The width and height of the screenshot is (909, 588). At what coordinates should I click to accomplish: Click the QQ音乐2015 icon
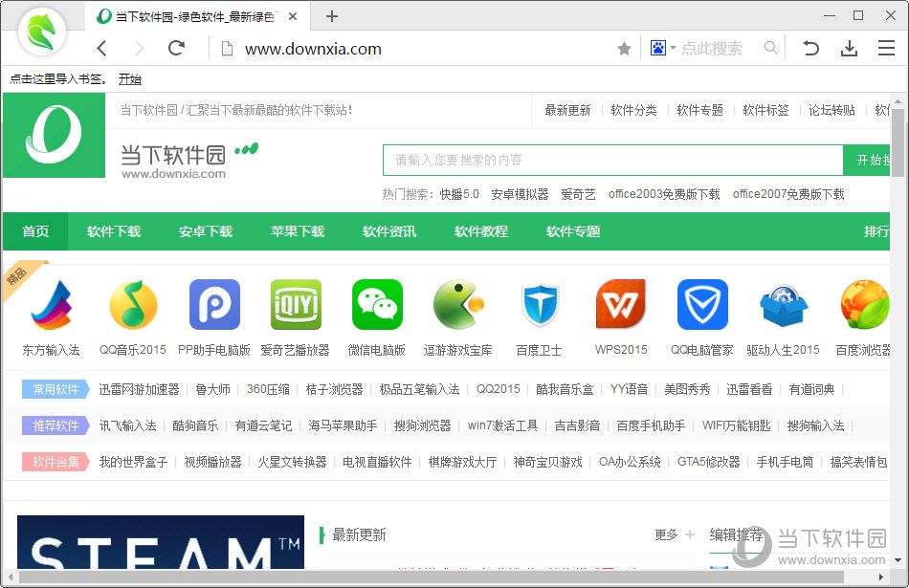133,305
